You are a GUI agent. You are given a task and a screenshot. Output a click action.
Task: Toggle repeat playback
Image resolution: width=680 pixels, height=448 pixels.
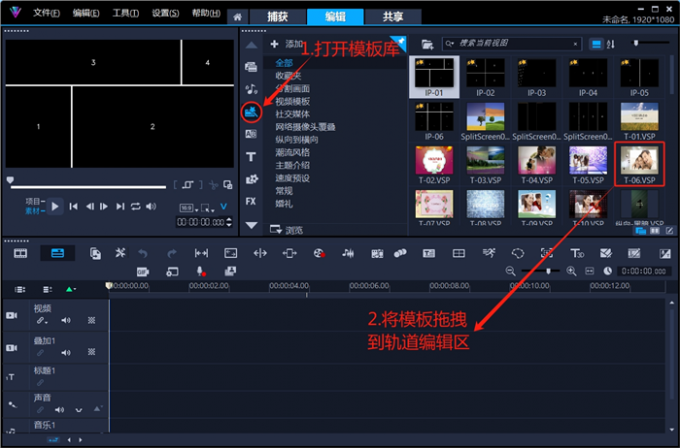pos(136,206)
